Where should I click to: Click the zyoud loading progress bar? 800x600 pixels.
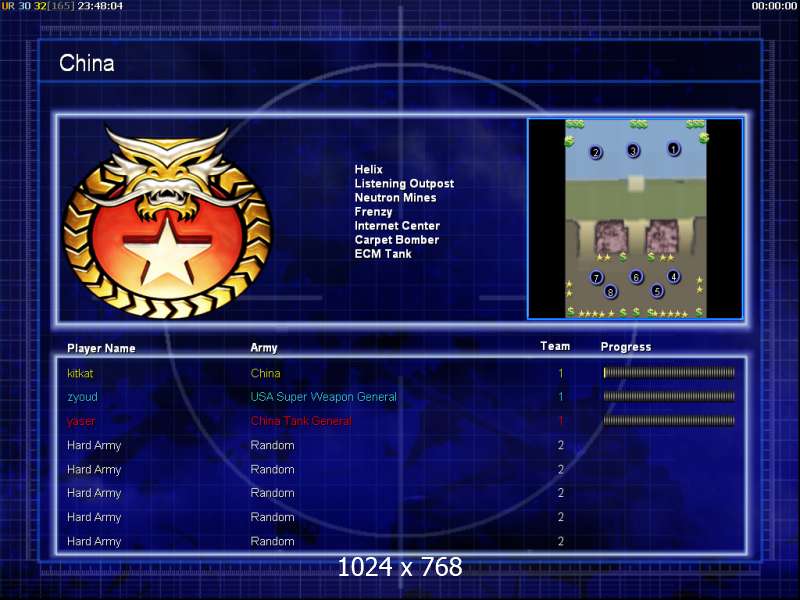coord(669,396)
